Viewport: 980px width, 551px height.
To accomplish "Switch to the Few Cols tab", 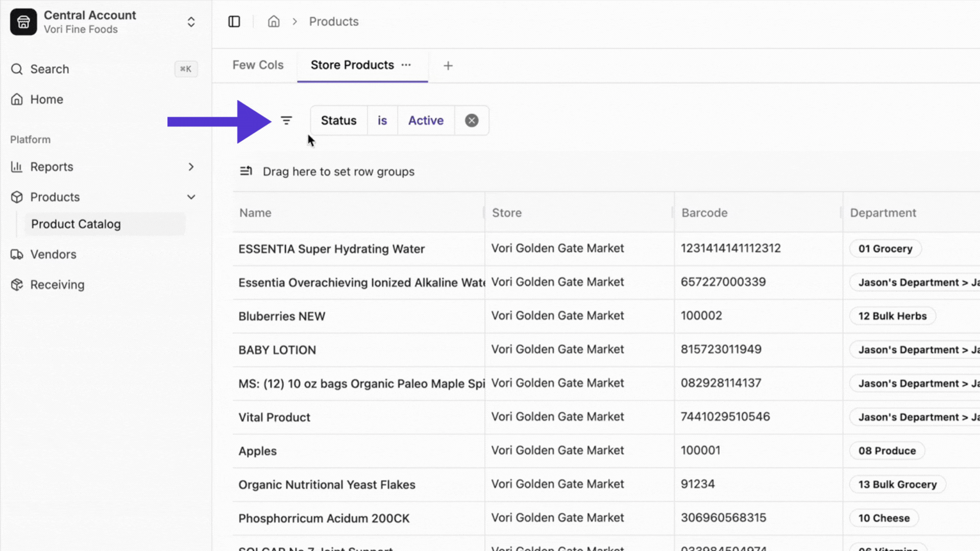I will pyautogui.click(x=258, y=65).
